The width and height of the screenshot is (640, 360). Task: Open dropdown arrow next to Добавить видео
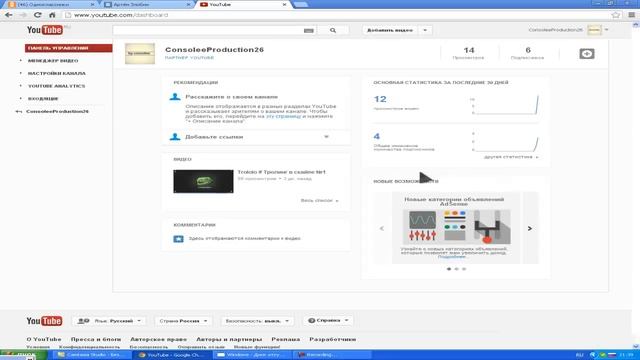(x=425, y=30)
